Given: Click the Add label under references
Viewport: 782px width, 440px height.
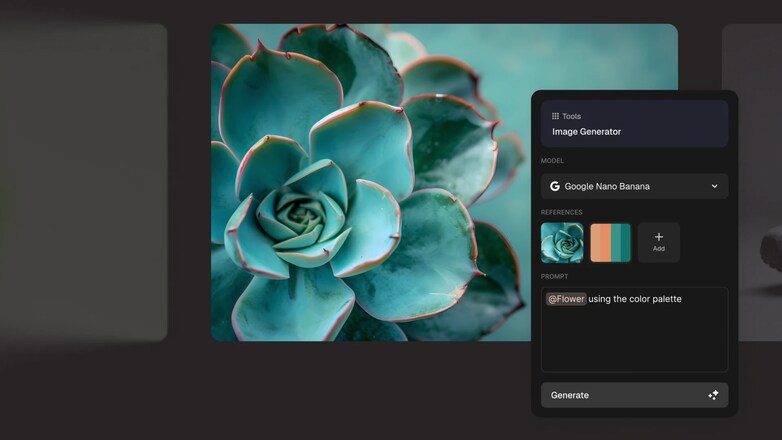Looking at the screenshot, I should click(x=658, y=249).
